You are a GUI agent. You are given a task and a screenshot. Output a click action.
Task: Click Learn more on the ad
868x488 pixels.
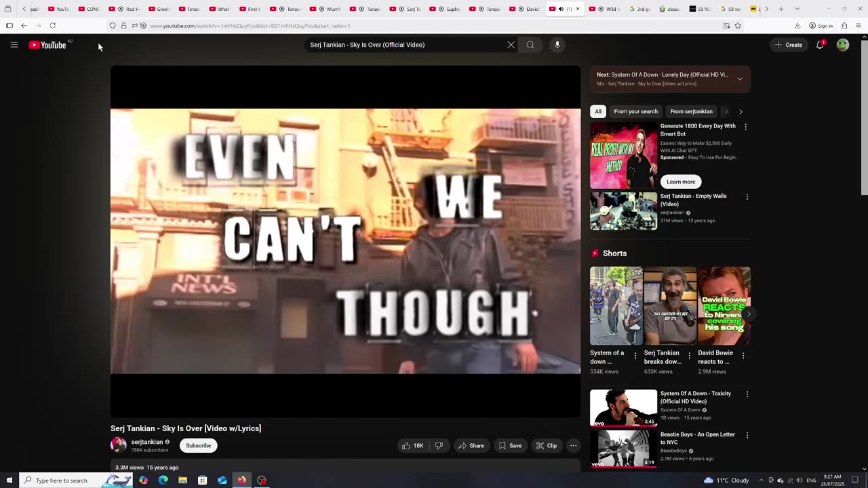tap(681, 182)
